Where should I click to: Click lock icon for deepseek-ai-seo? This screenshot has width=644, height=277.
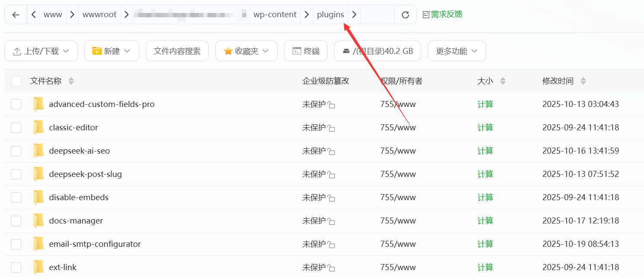point(331,151)
